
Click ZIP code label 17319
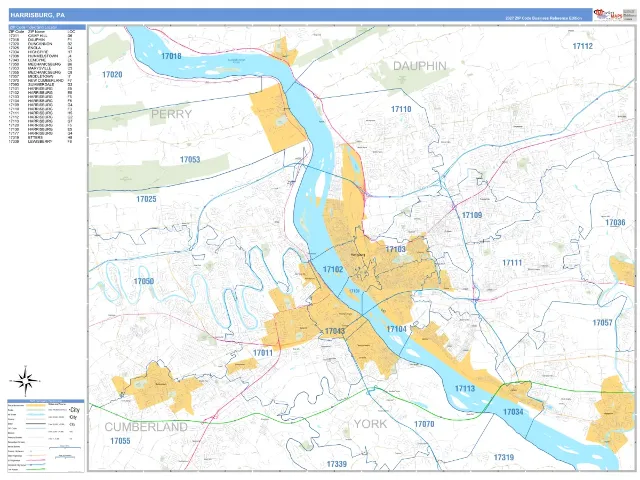click(x=504, y=457)
